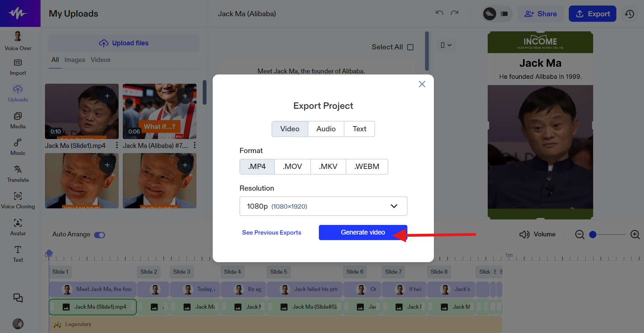This screenshot has width=644, height=333.
Task: Show All uploads tab
Action: tap(55, 60)
